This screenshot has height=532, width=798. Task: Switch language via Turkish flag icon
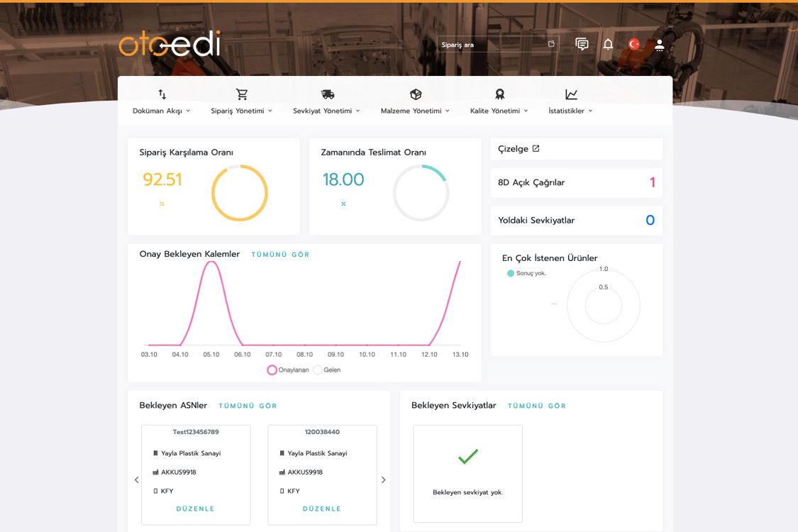click(633, 44)
